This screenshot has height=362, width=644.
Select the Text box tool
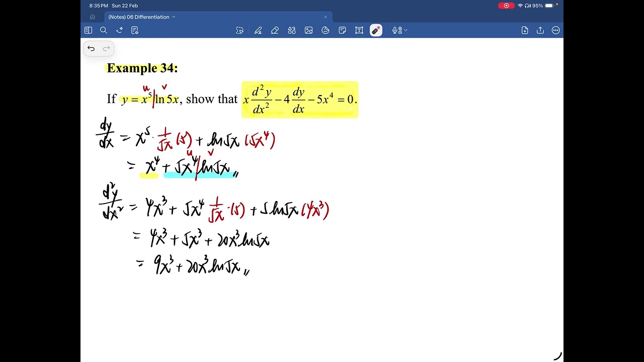pyautogui.click(x=359, y=30)
